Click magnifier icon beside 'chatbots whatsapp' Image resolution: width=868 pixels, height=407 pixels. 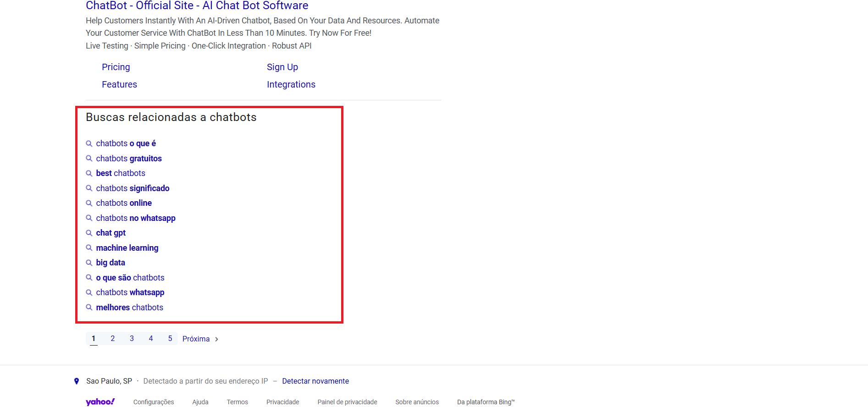coord(89,293)
